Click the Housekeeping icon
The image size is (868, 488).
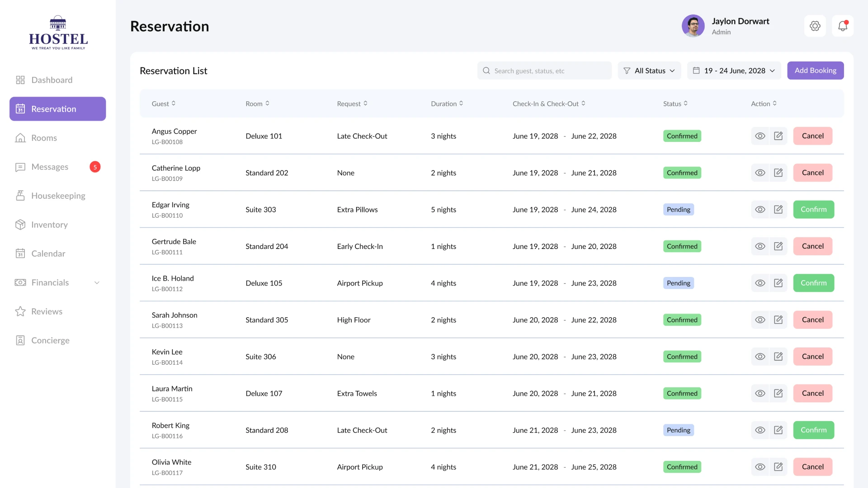click(20, 195)
